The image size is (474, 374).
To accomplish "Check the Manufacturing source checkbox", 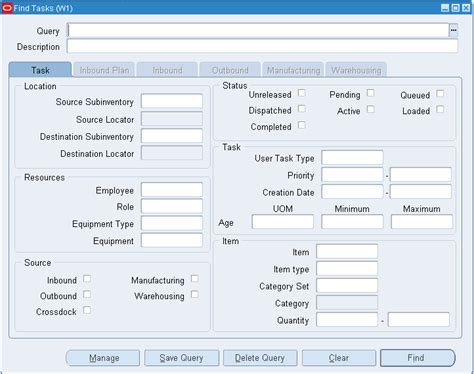I will coord(195,279).
